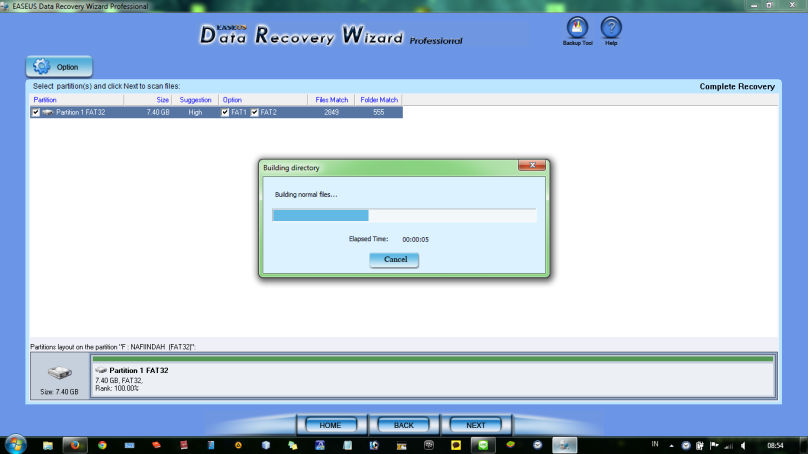The width and height of the screenshot is (808, 454).
Task: Select Partition 1 FAT32 in layout panel
Action: pyautogui.click(x=433, y=376)
